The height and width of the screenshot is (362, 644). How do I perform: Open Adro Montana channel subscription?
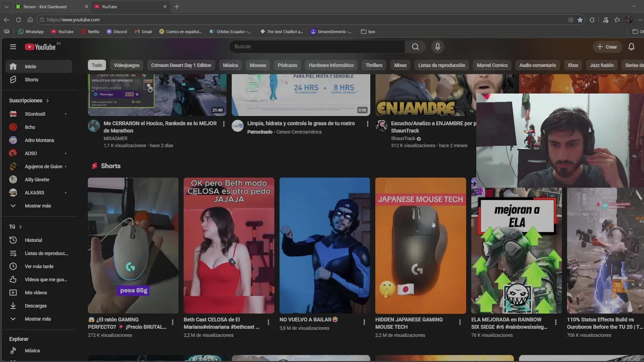pos(39,140)
